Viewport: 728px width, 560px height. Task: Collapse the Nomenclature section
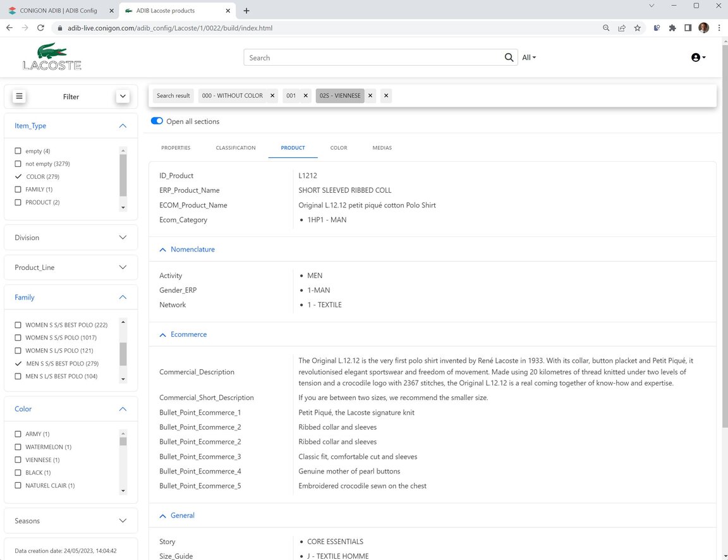(162, 250)
